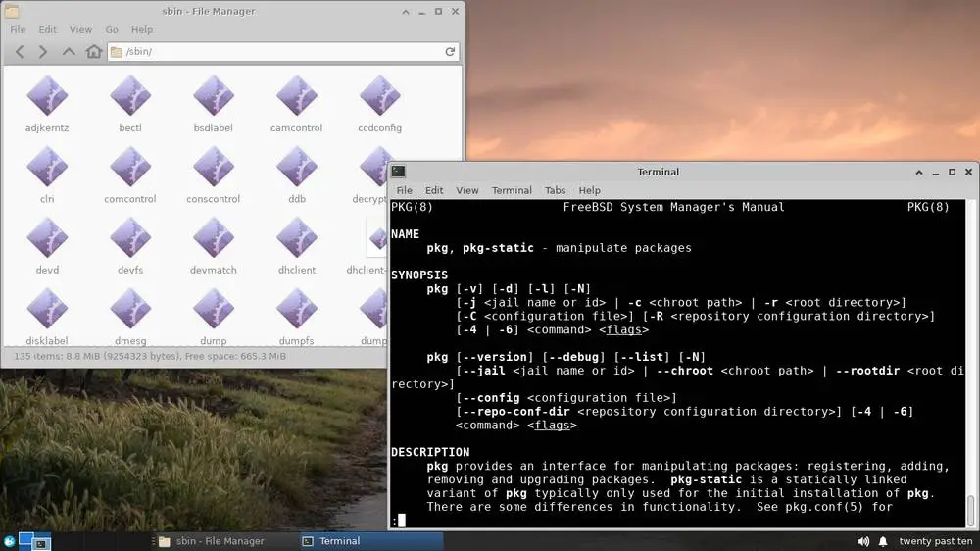The width and height of the screenshot is (980, 551).
Task: Open View menu in File Manager
Action: (x=80, y=29)
